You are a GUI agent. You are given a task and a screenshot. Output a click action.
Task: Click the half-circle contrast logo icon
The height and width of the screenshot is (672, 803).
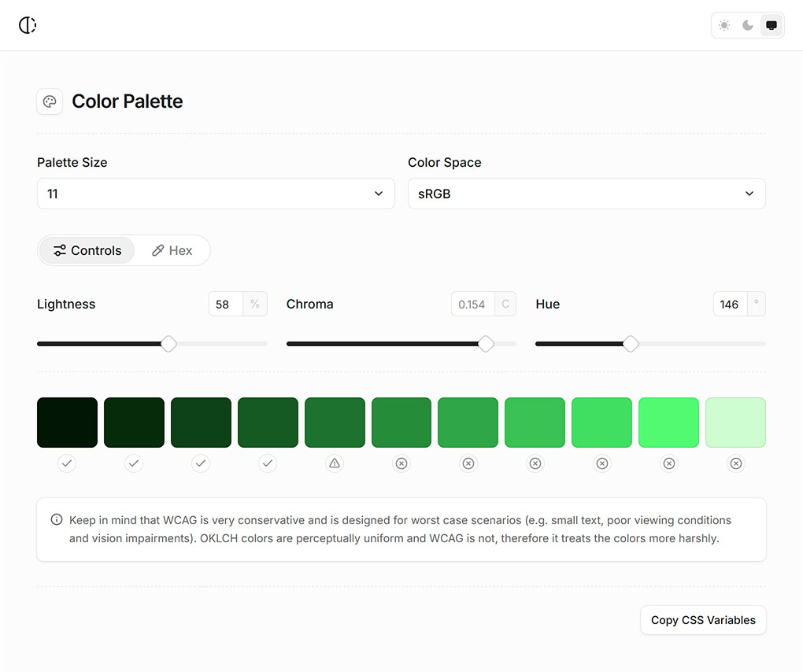[28, 25]
